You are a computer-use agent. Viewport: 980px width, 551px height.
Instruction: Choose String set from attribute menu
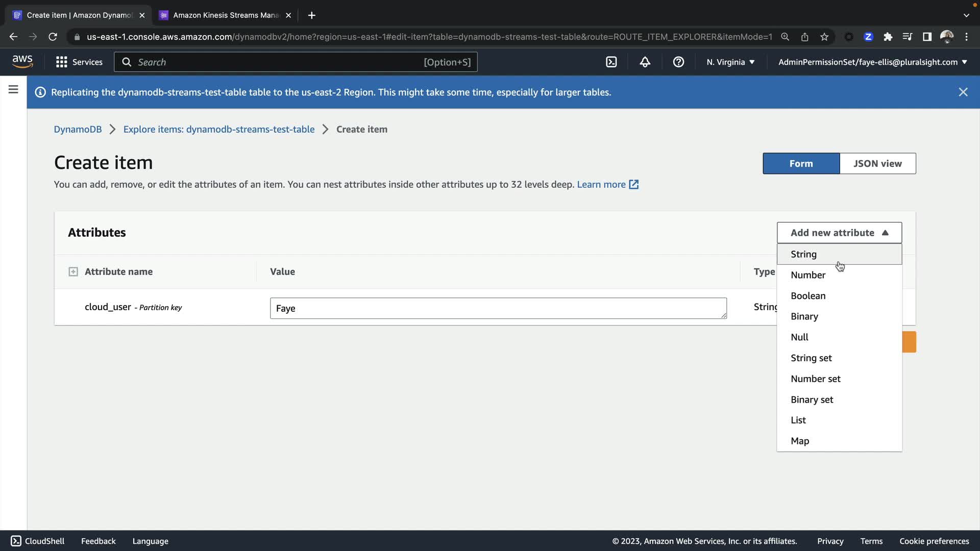click(x=811, y=358)
